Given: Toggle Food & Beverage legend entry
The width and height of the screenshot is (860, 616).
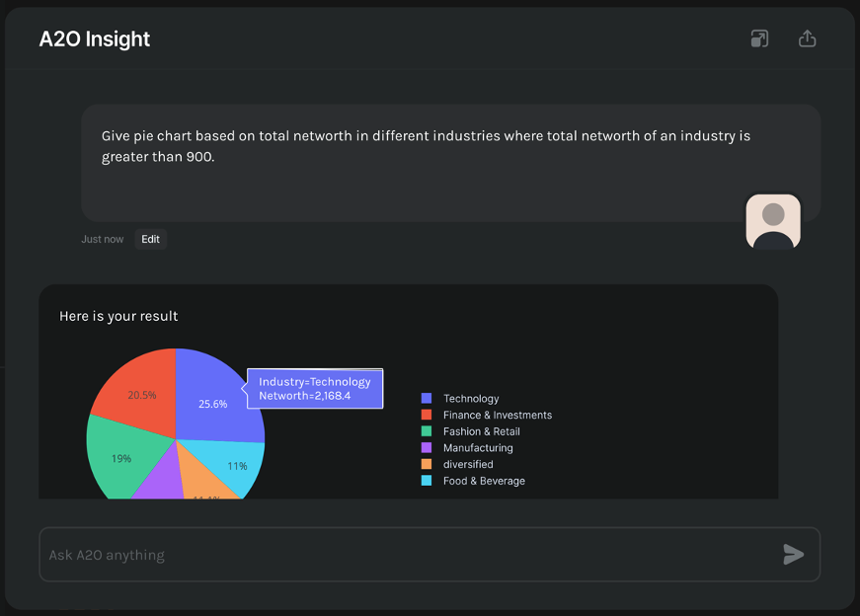Looking at the screenshot, I should (x=473, y=481).
